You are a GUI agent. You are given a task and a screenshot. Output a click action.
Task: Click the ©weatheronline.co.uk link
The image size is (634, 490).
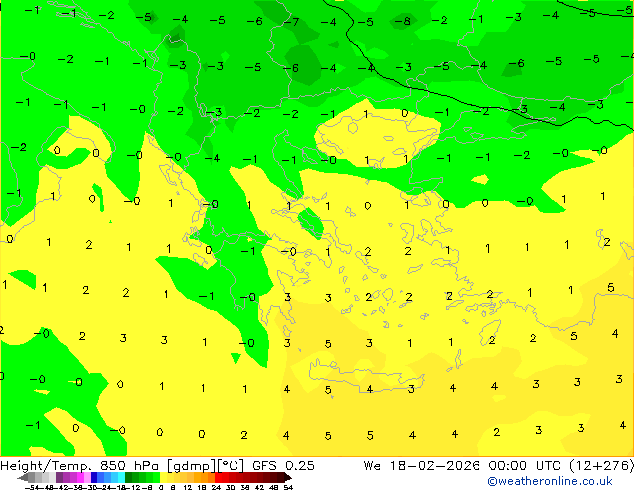point(549,481)
